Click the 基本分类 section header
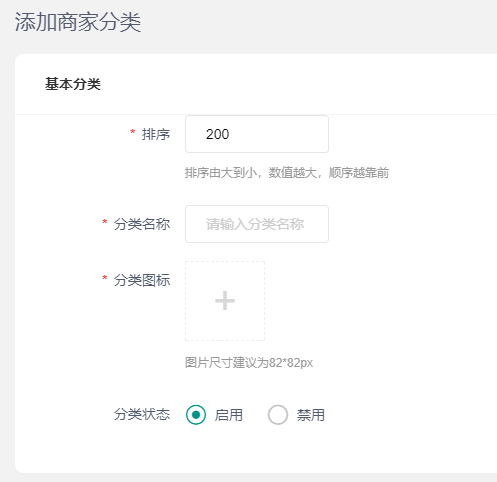The width and height of the screenshot is (497, 482). click(73, 84)
